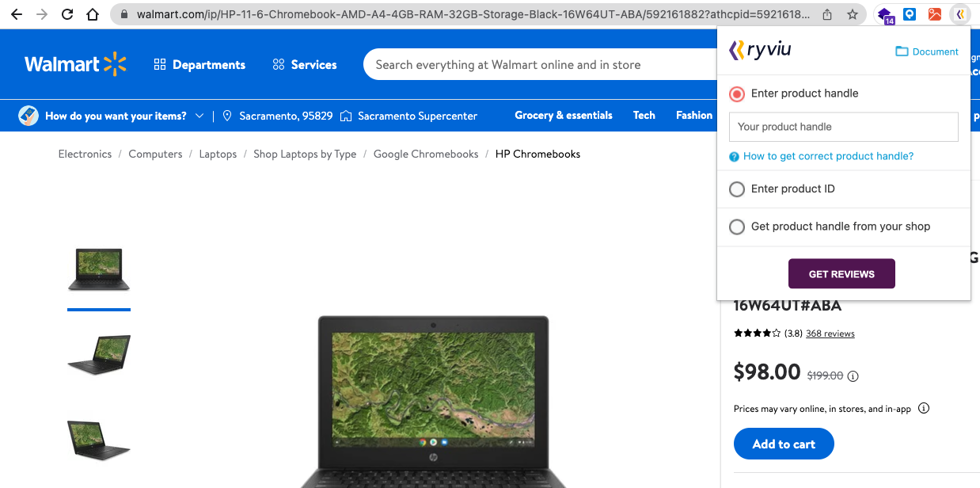The height and width of the screenshot is (488, 980).
Task: Click the red image extension icon
Action: pyautogui.click(x=935, y=14)
